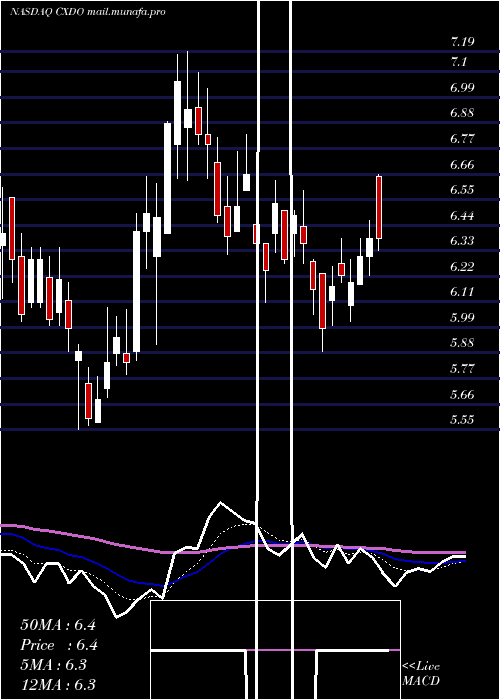Click the 6.77 price axis label
Screen dimensions: 500x700
(x=462, y=139)
